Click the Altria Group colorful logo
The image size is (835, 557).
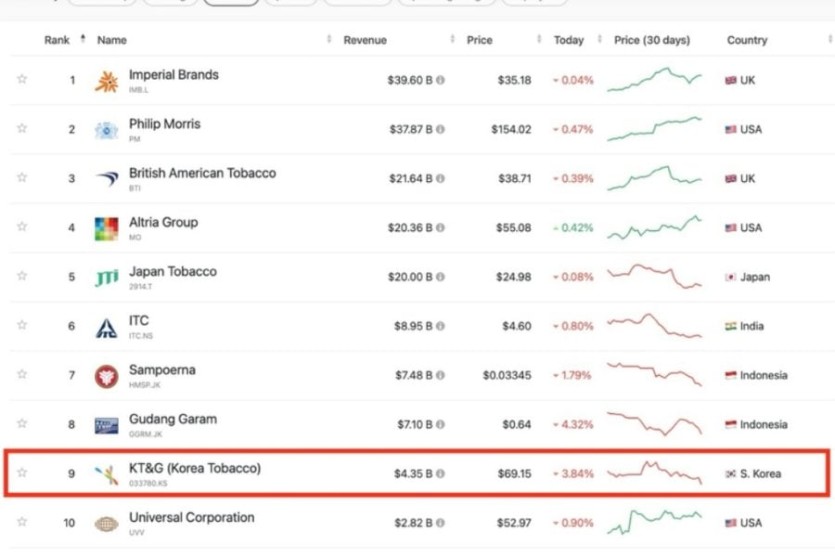click(106, 228)
